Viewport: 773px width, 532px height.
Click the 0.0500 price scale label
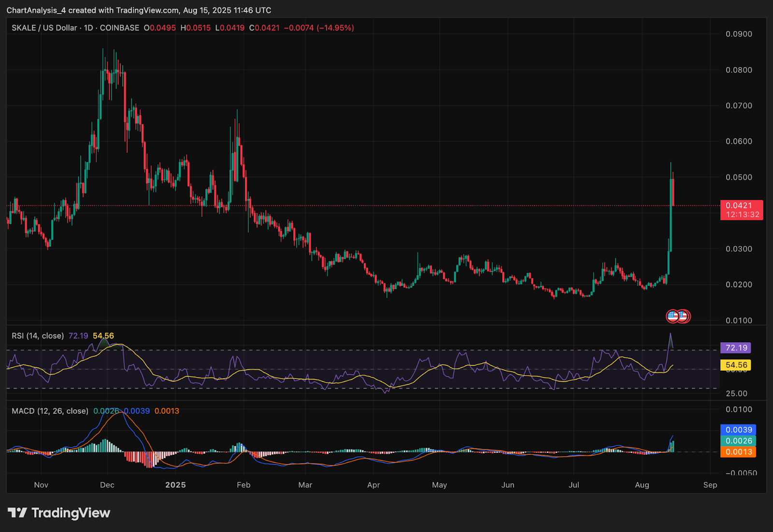(739, 177)
